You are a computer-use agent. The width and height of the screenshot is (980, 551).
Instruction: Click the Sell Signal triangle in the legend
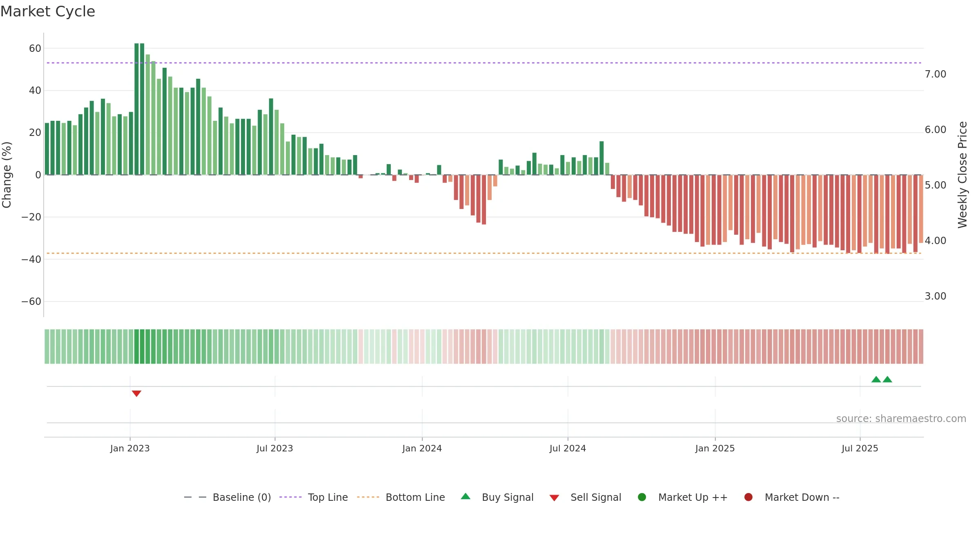(x=554, y=498)
